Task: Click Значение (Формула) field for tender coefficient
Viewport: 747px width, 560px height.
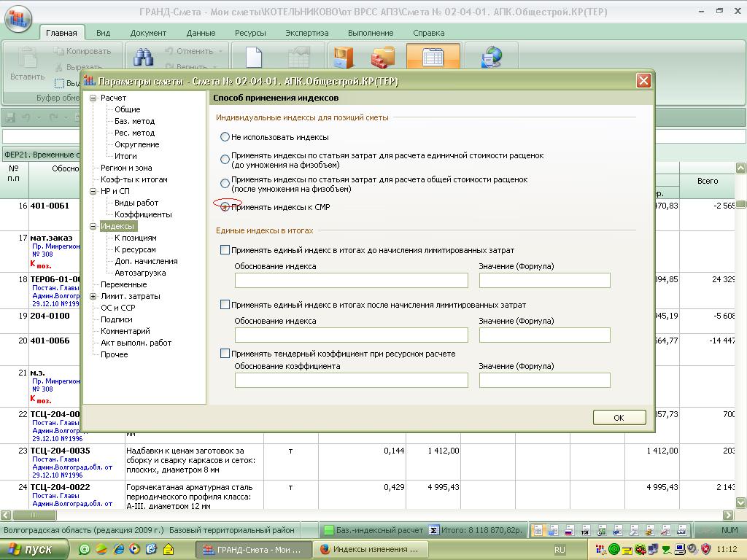Action: pos(544,380)
